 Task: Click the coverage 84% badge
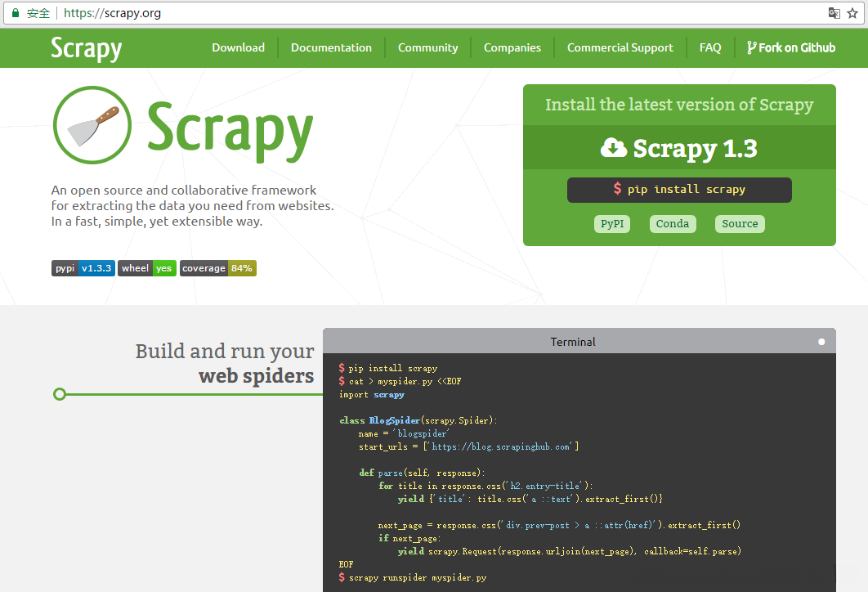pyautogui.click(x=217, y=268)
